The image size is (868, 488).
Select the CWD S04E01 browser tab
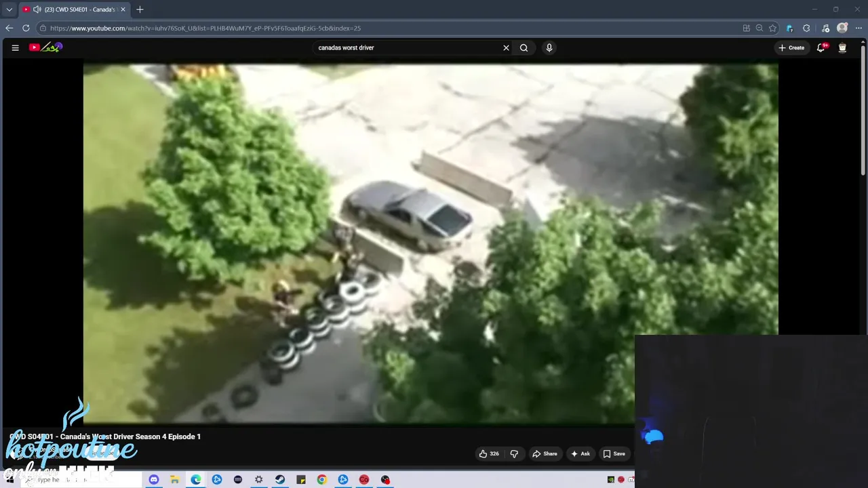(74, 9)
